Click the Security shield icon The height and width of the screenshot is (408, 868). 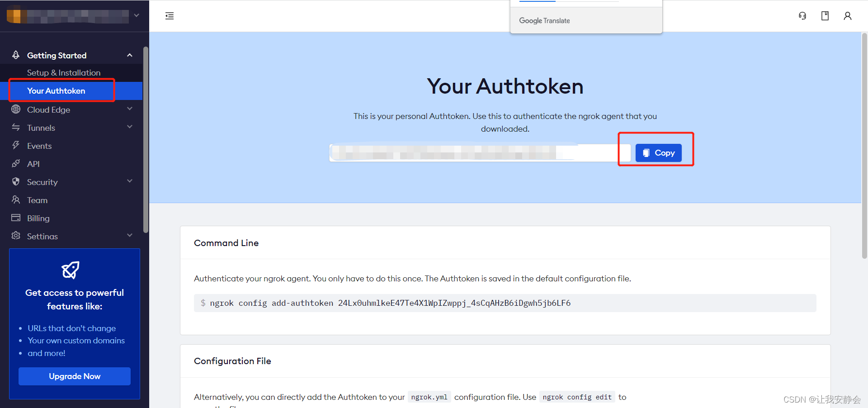[x=16, y=181]
